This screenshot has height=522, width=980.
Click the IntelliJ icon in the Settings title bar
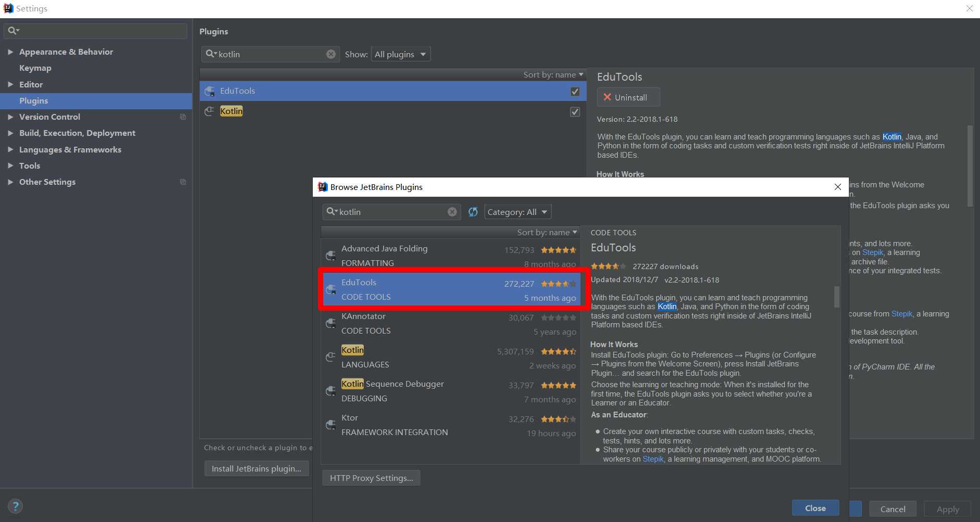[8, 8]
